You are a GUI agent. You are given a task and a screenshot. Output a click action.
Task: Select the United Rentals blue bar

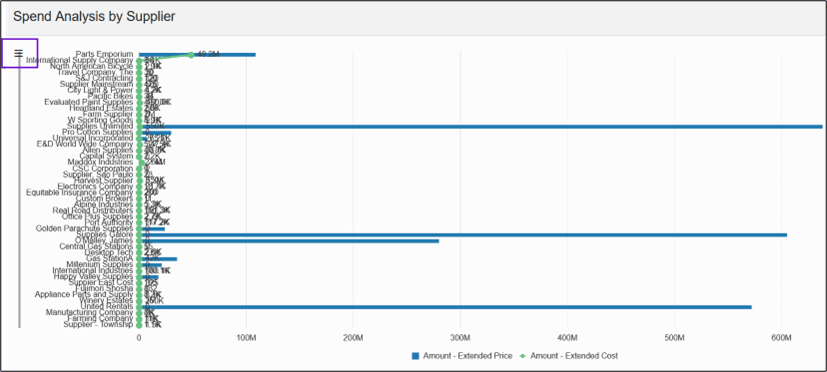(x=445, y=307)
